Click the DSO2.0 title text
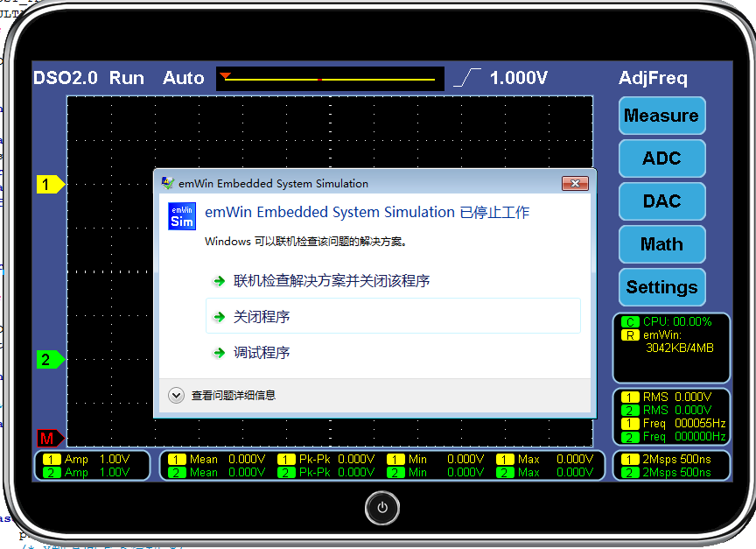The height and width of the screenshot is (549, 756). click(66, 78)
